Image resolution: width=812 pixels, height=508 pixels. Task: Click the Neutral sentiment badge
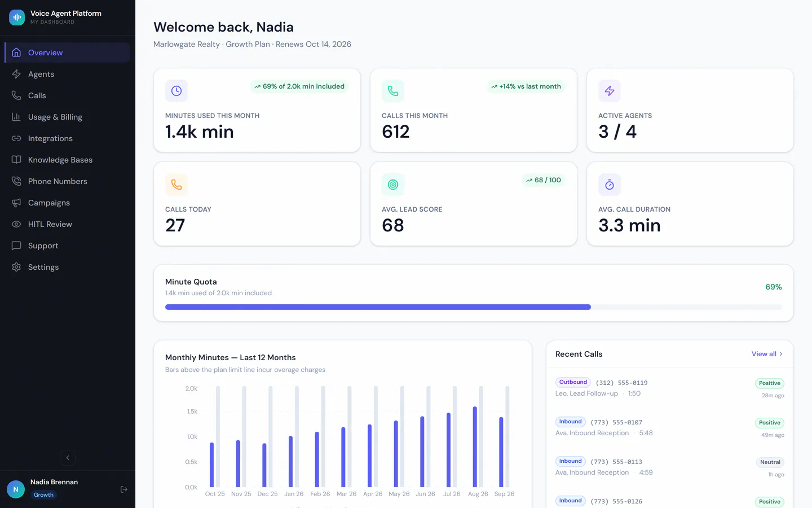click(770, 462)
